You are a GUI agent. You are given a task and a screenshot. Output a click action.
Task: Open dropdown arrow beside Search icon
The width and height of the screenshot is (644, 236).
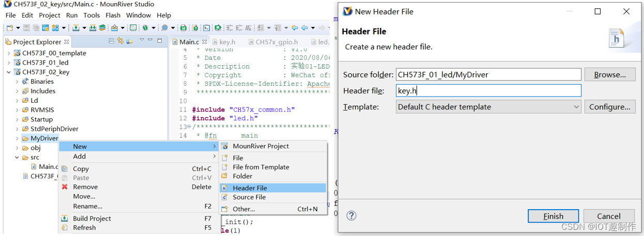pyautogui.click(x=173, y=28)
